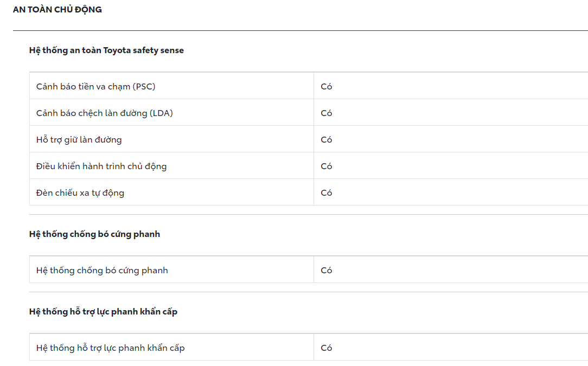
Task: Click the '(LDA)' abbreviation text
Action: coord(161,113)
